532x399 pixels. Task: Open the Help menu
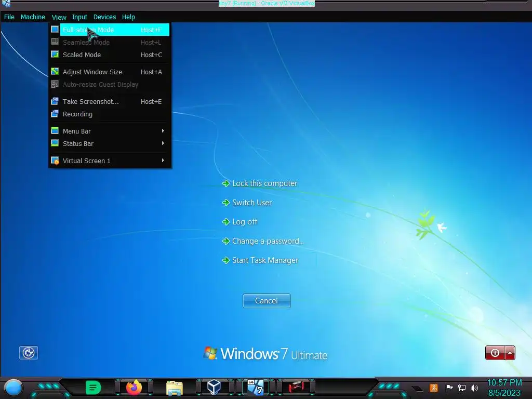pyautogui.click(x=128, y=17)
